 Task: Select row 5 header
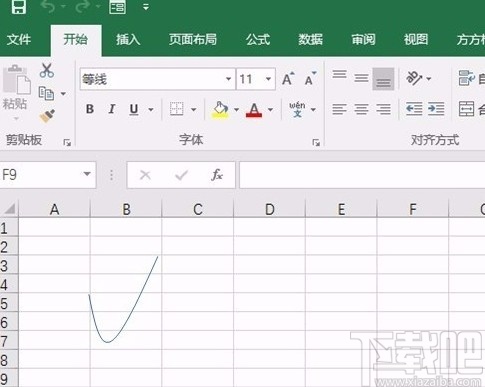(x=9, y=303)
